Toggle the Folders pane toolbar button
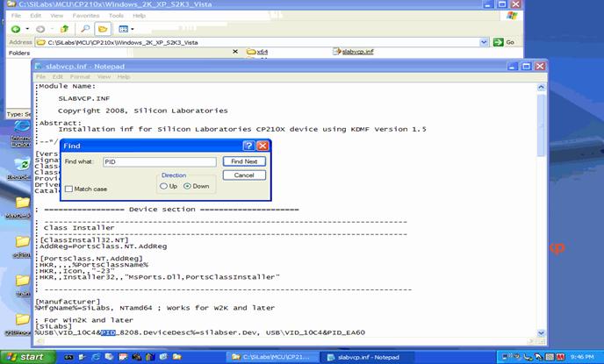This screenshot has height=364, width=604. (x=103, y=29)
